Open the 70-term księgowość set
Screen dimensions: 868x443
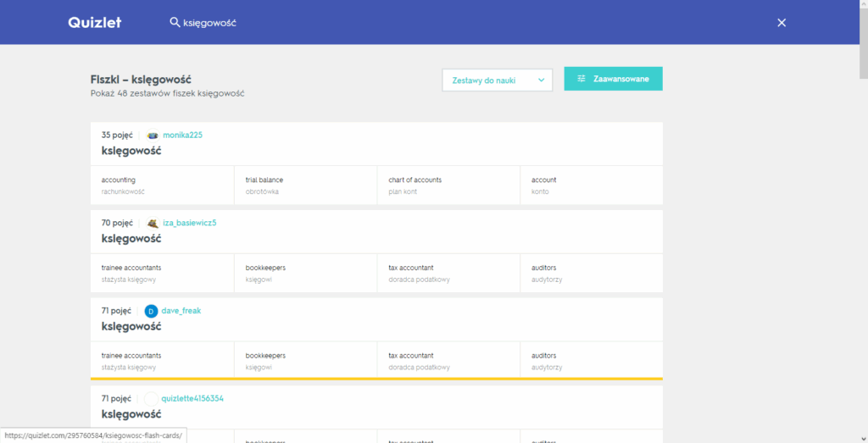click(x=131, y=239)
